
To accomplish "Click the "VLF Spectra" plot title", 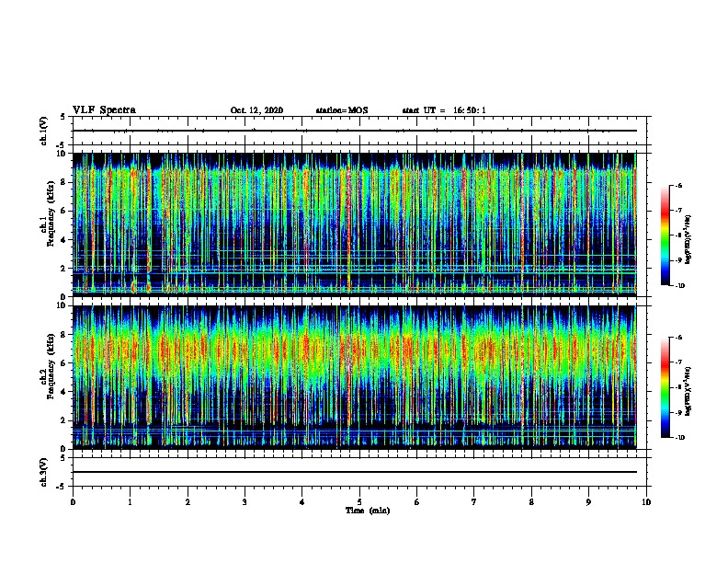I will (104, 110).
